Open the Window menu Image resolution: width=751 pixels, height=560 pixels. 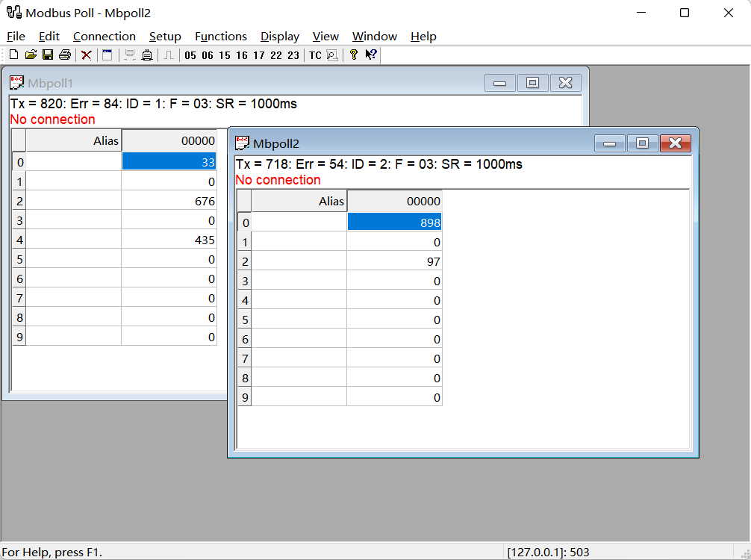click(x=375, y=37)
